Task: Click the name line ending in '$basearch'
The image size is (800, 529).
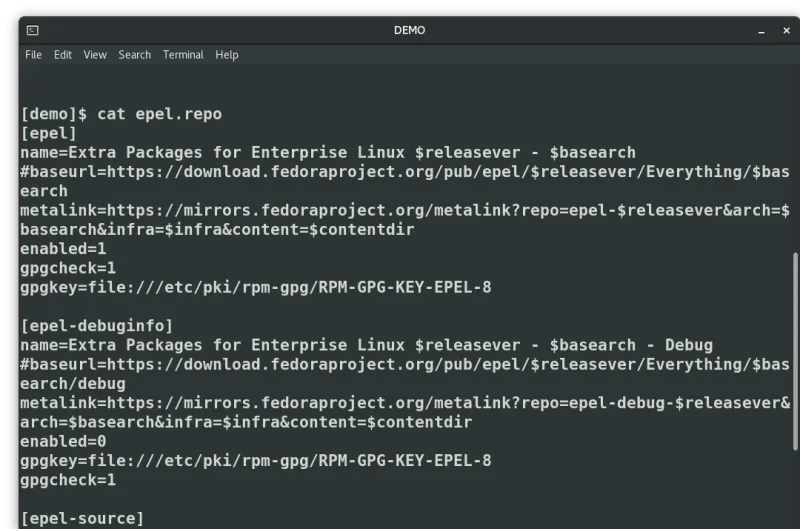Action: pyautogui.click(x=328, y=153)
